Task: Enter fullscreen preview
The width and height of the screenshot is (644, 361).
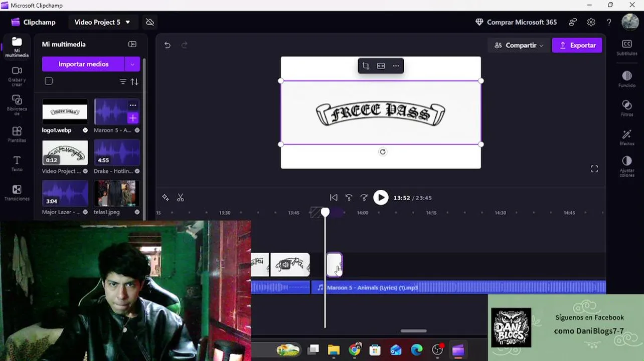Action: point(594,169)
